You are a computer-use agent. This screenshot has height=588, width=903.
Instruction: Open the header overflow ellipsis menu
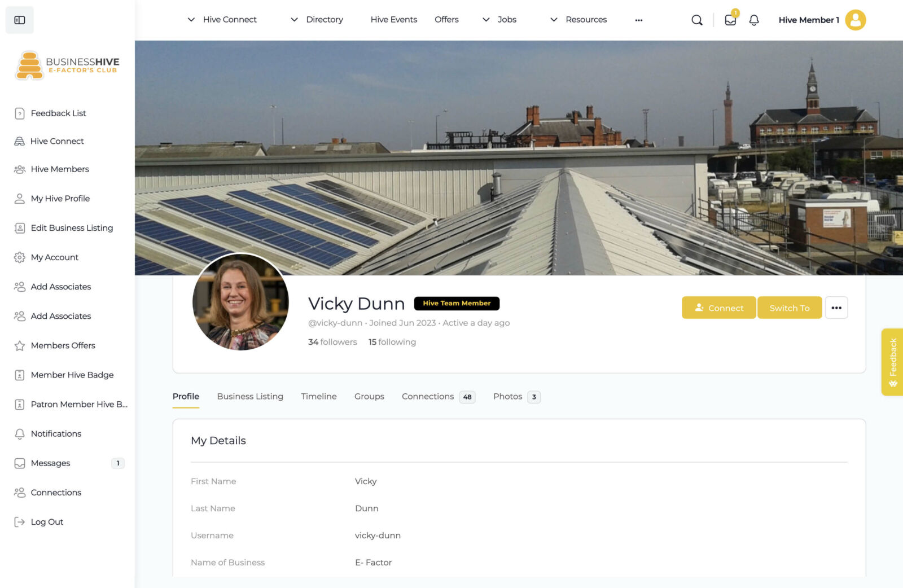pyautogui.click(x=638, y=20)
